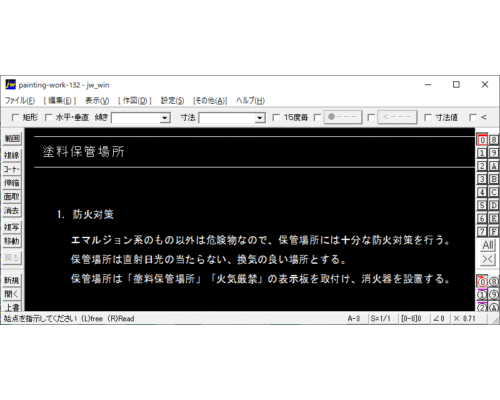Select circled layer group 0
This screenshot has width=500, height=400.
482,282
